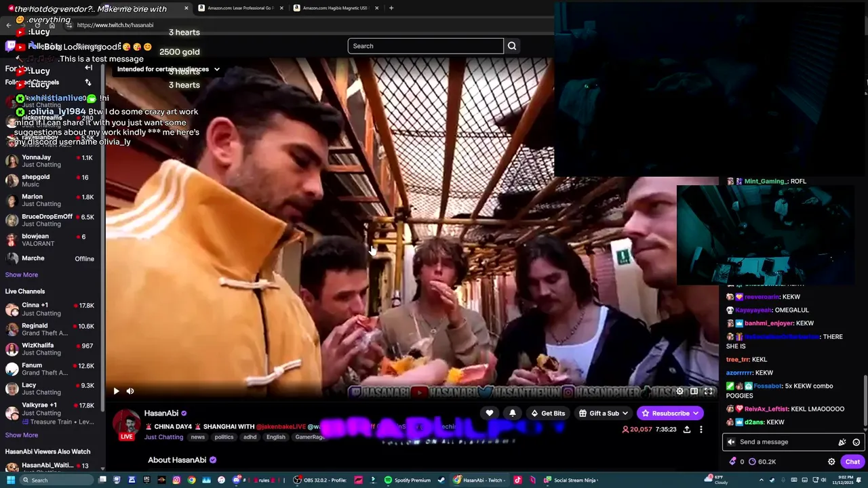Open YonnaJay channel in sidebar
Image resolution: width=868 pixels, height=488 pixels.
pos(52,161)
